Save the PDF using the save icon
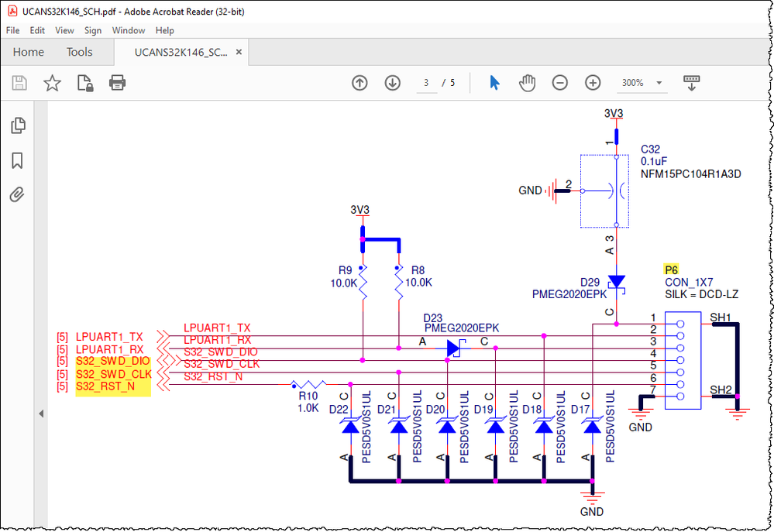 click(x=19, y=83)
